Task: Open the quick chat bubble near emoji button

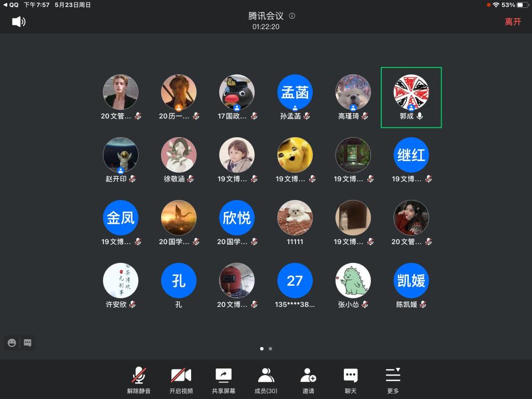Action: pyautogui.click(x=26, y=342)
